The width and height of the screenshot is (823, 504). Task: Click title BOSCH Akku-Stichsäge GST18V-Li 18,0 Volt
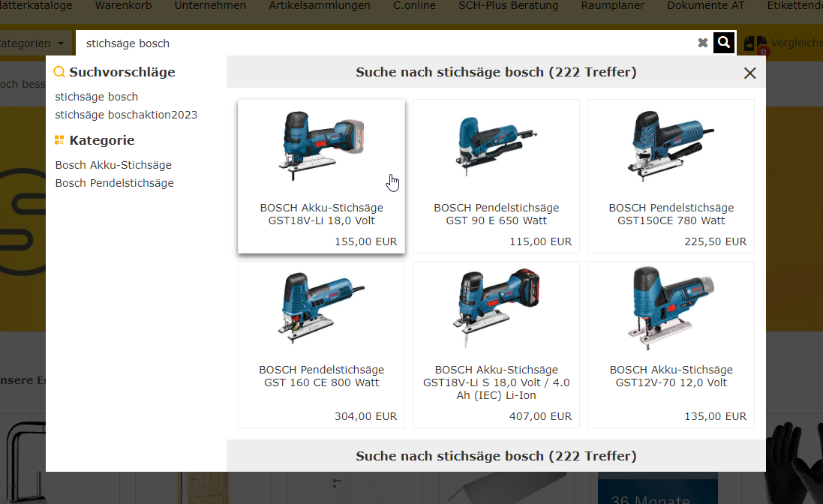point(321,214)
